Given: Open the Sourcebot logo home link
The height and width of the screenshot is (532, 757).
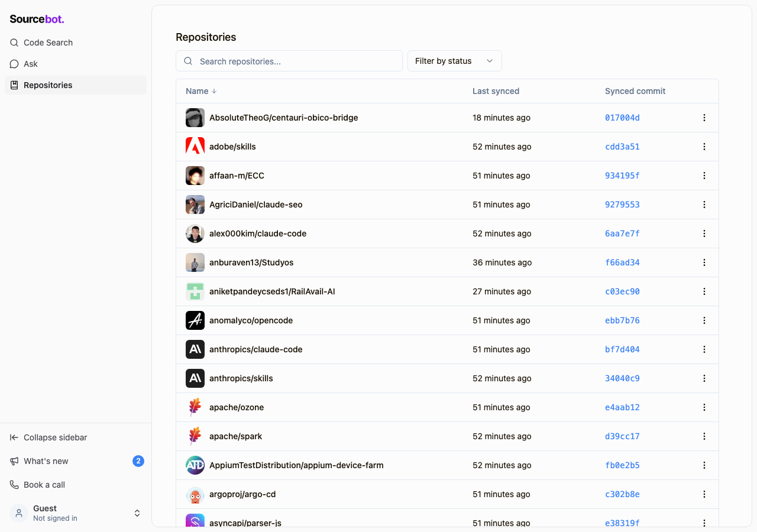Looking at the screenshot, I should point(37,19).
